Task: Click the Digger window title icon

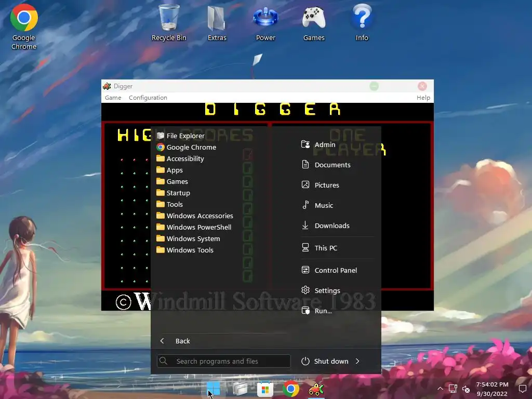Action: pos(107,86)
